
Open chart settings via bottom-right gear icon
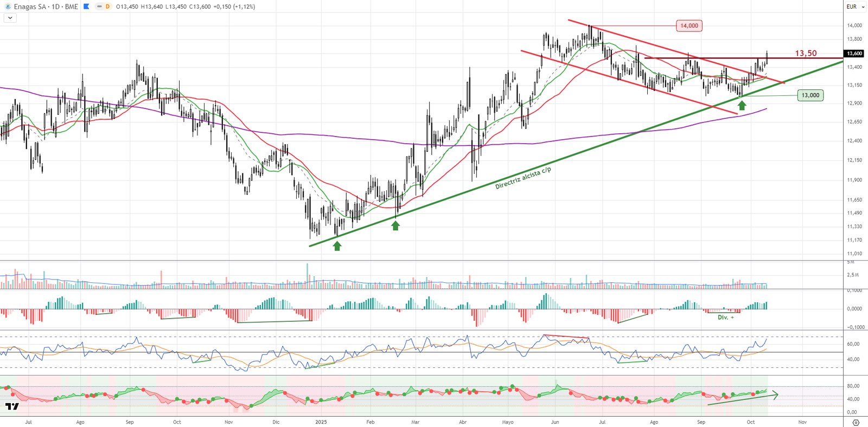856,423
